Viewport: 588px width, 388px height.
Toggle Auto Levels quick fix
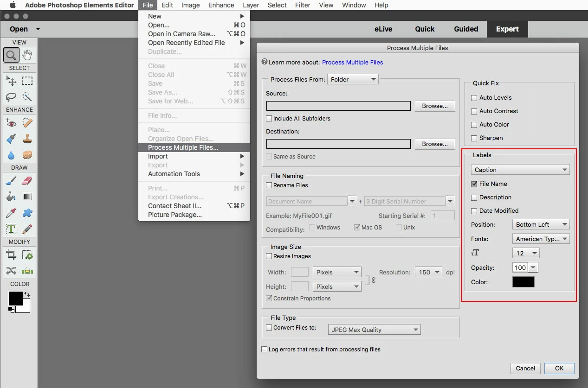pos(474,98)
